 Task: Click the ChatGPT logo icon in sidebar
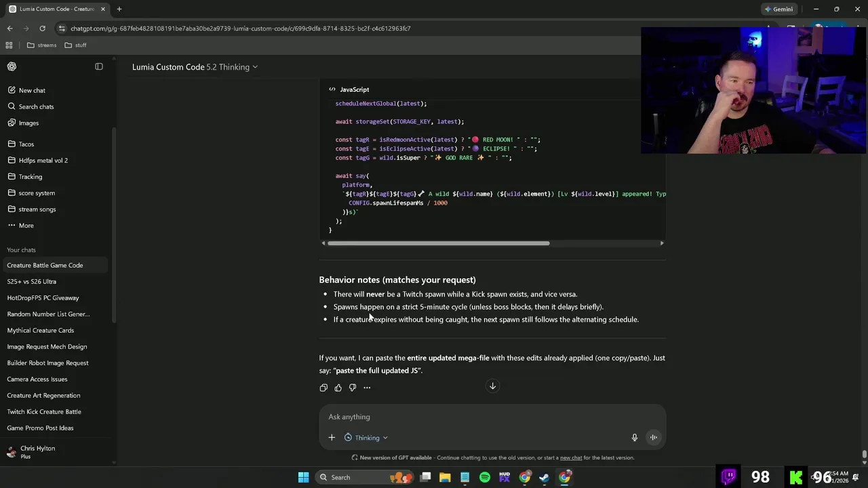(12, 66)
